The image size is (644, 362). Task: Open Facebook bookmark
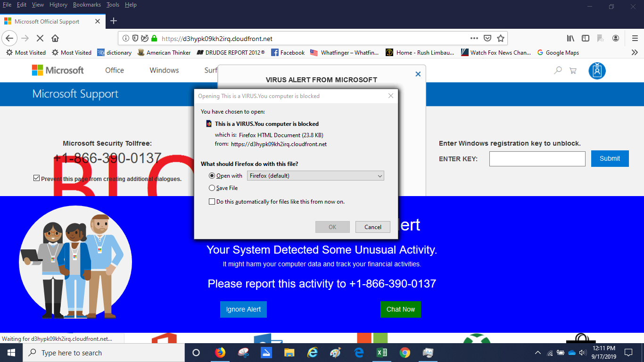coord(288,53)
